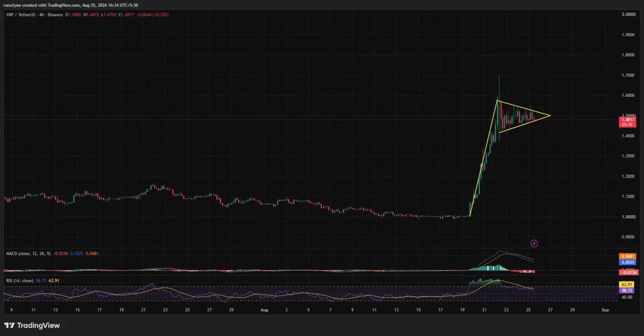Screen dimensions: 644x336
Task: Select the close value C1.4817 in the legend
Action: point(126,15)
